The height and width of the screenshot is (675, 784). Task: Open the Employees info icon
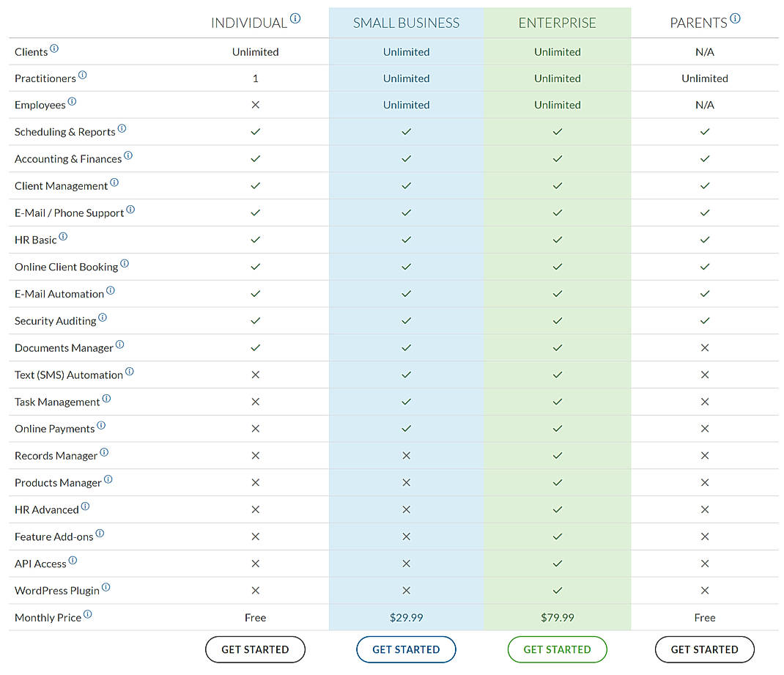coord(73,100)
